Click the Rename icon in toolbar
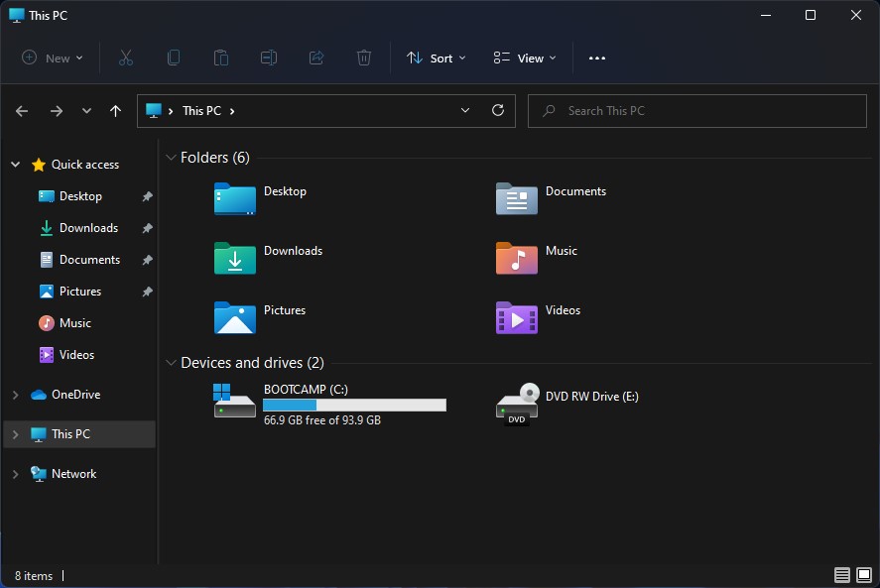This screenshot has width=880, height=588. click(269, 58)
